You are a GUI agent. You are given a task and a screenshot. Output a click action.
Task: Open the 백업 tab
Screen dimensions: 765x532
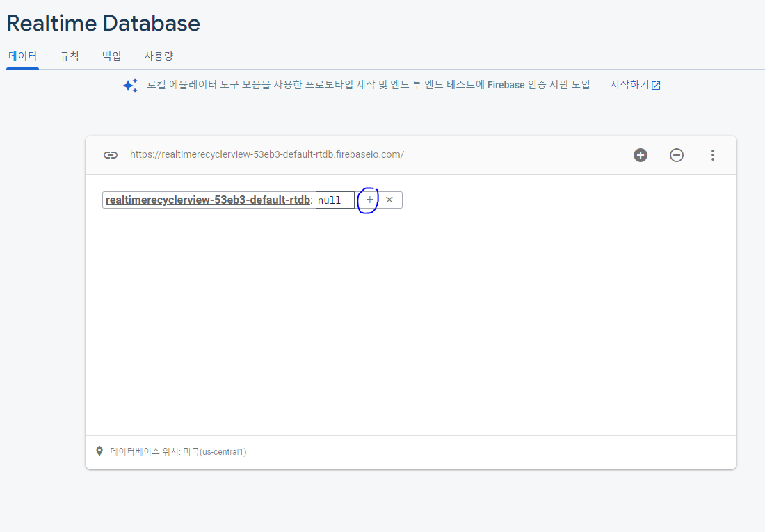pyautogui.click(x=112, y=56)
